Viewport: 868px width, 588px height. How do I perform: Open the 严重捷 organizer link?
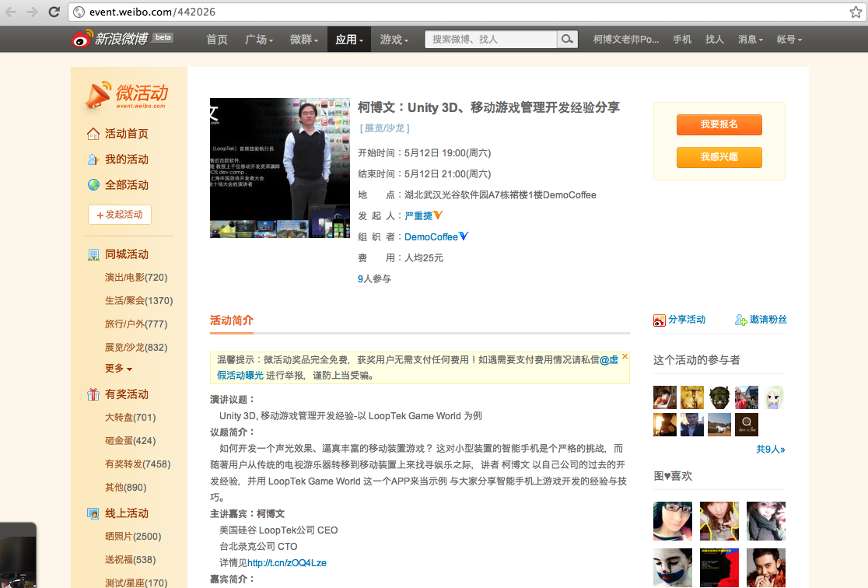(418, 216)
